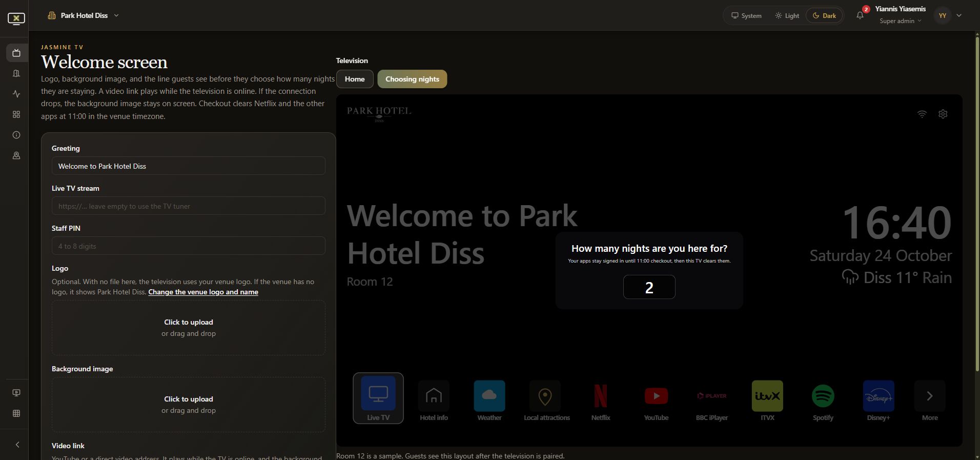Click the Background image upload drop zone
The image size is (980, 460).
tap(189, 405)
